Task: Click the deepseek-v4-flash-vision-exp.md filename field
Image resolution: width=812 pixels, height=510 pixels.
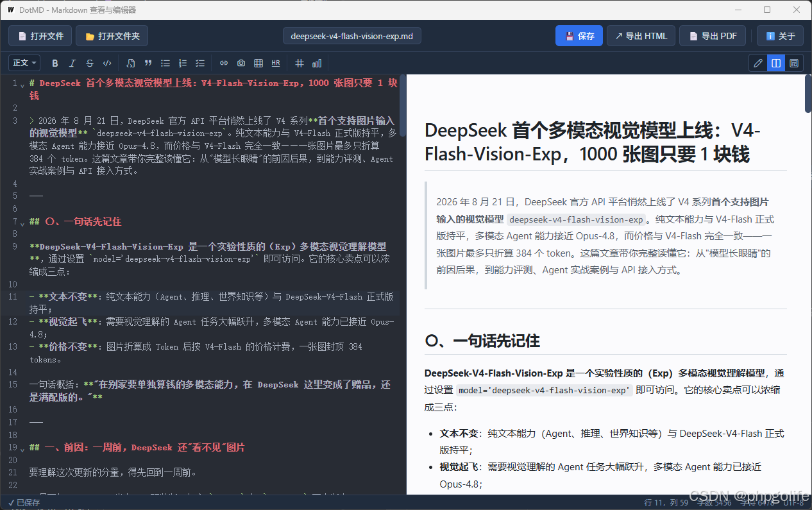Action: 352,36
